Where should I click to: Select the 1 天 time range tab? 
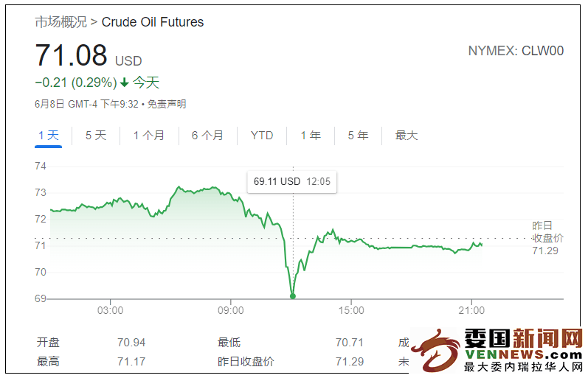click(x=49, y=136)
